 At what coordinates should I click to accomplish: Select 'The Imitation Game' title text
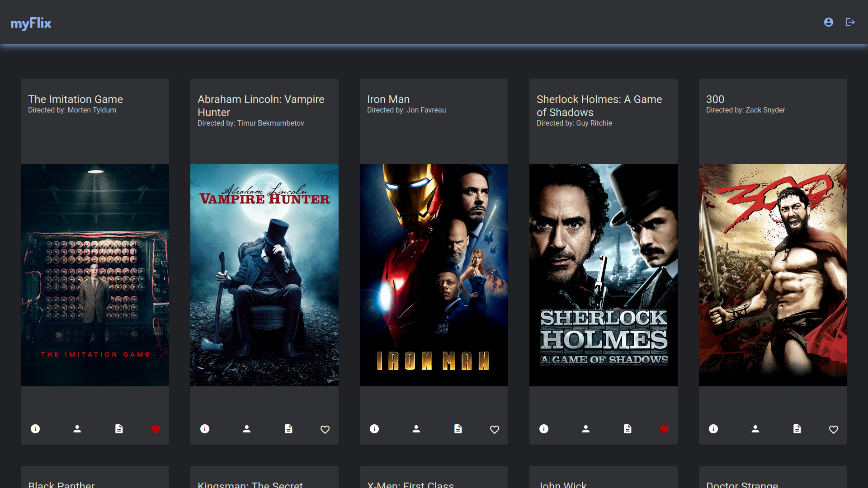75,99
